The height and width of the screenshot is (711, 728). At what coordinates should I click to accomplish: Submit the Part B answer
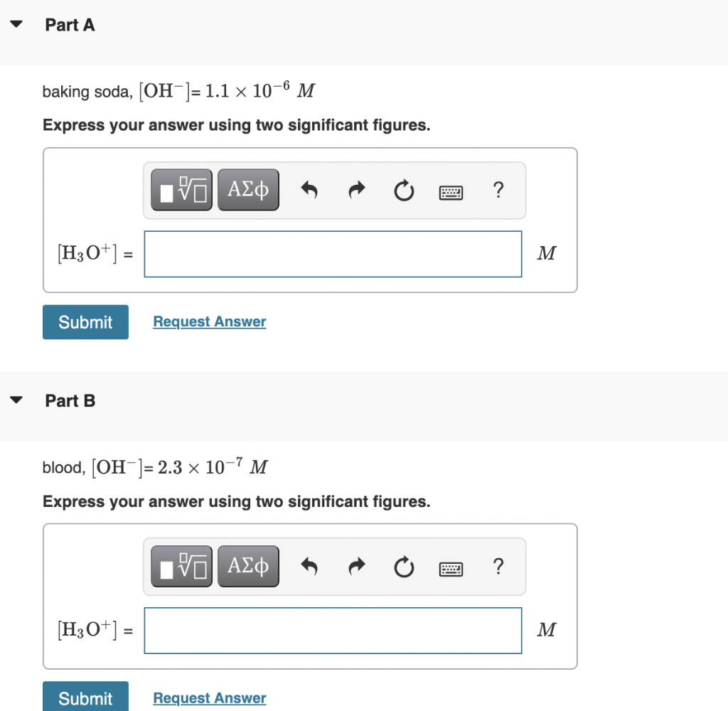point(85,696)
